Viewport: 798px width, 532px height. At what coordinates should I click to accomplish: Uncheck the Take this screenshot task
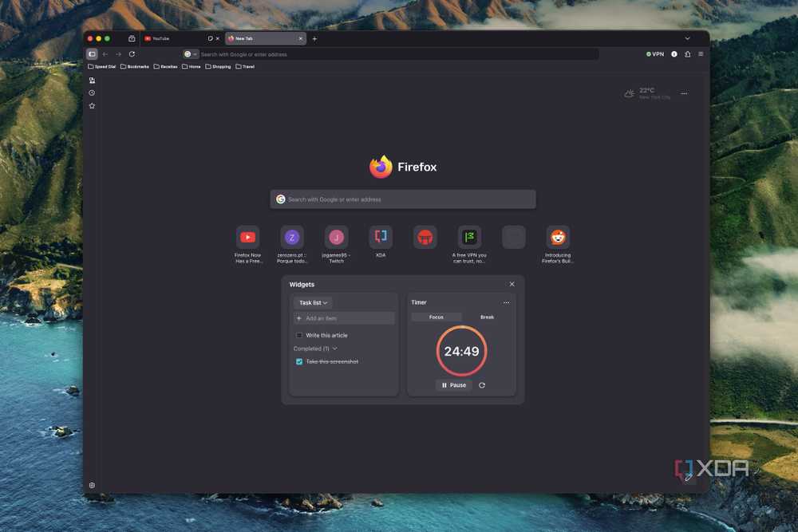coord(299,362)
